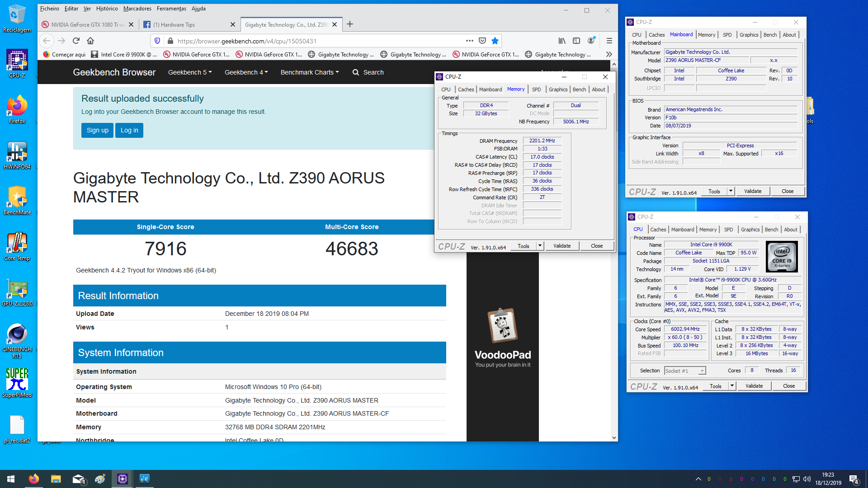Open the notification center icon in tray

[x=854, y=479]
